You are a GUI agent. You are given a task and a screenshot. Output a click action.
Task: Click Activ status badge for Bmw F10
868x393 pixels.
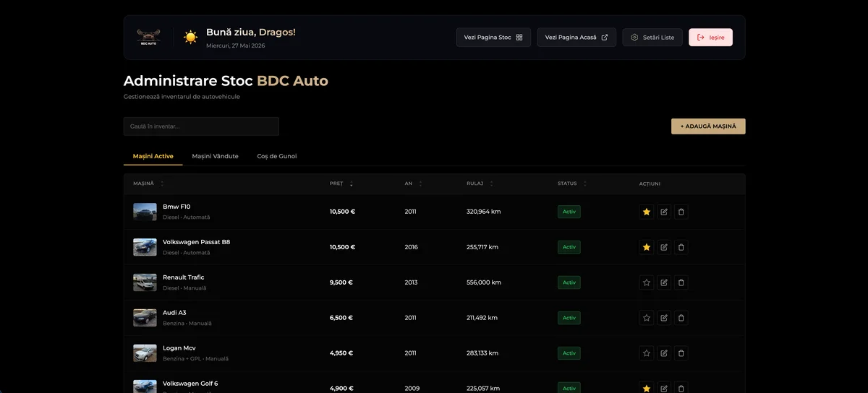click(569, 212)
